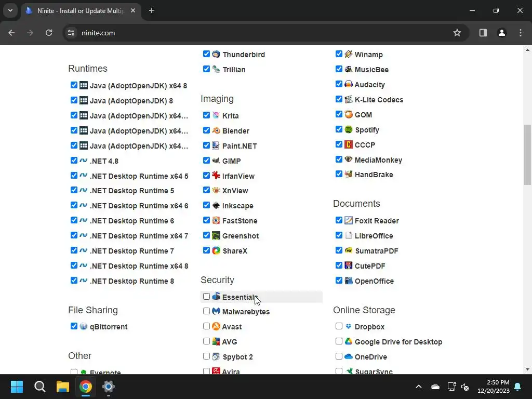Viewport: 532px width, 399px height.
Task: Click the MusicBee app icon
Action: [x=349, y=69]
